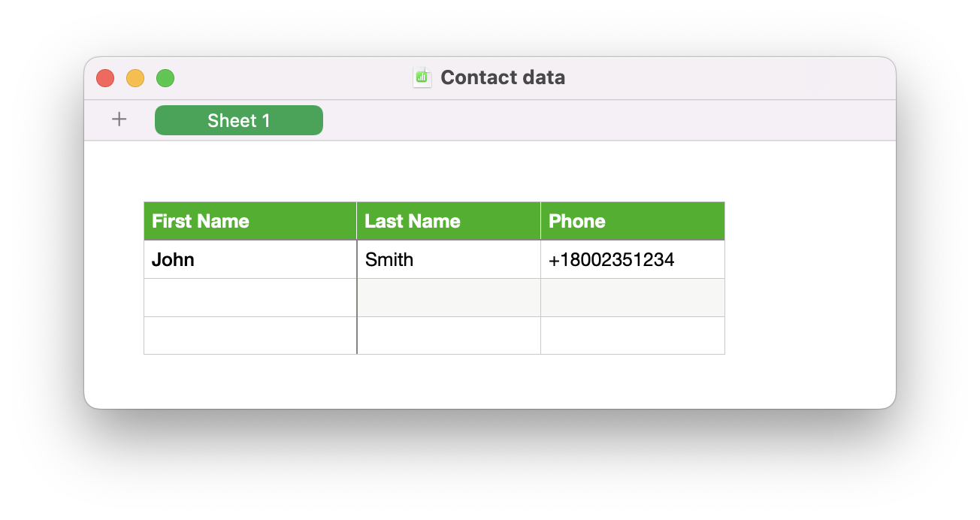Select the bottom-right empty cell in Phone column
Screen dimensions: 980x520
pyautogui.click(x=632, y=335)
